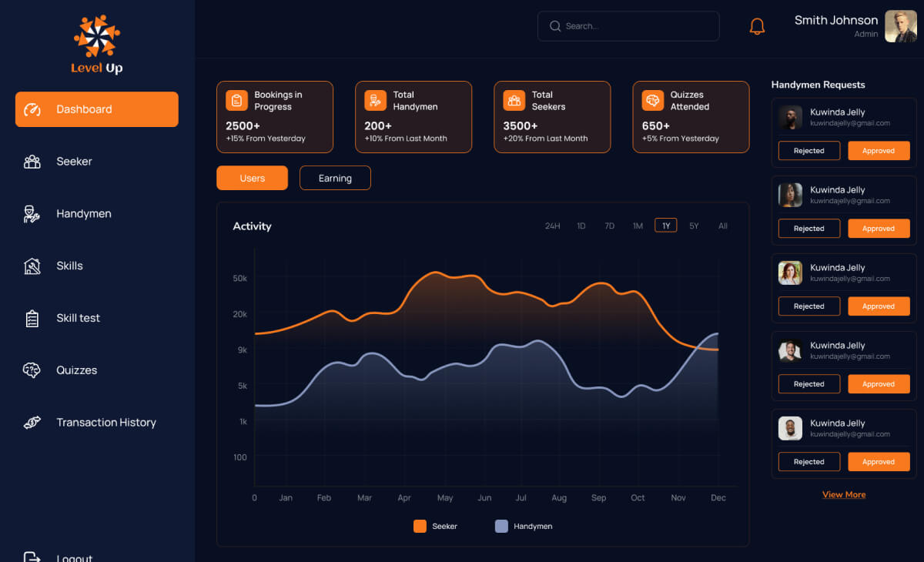Switch to the Earning tab
The height and width of the screenshot is (562, 924).
[335, 179]
